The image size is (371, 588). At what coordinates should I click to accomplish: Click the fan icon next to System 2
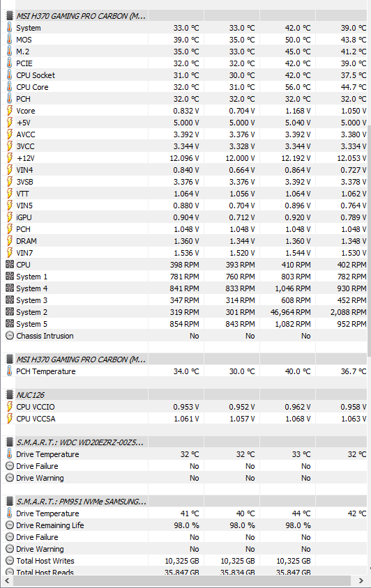(x=9, y=312)
